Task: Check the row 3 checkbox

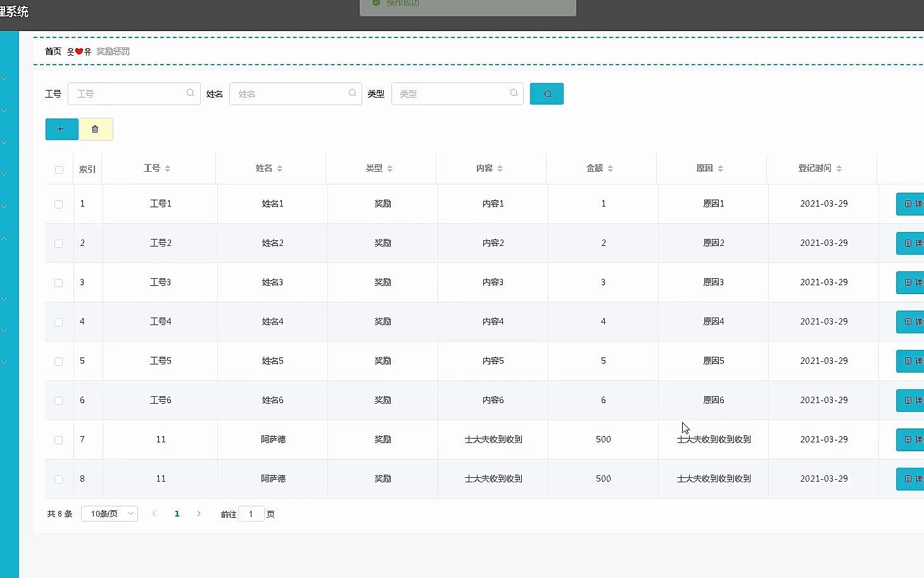Action: (58, 283)
